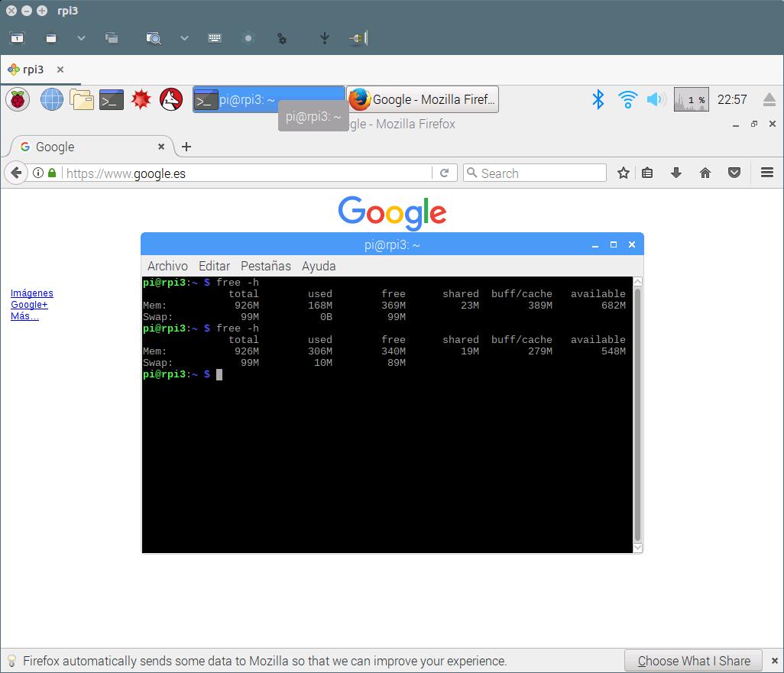The height and width of the screenshot is (673, 784).
Task: Open Firefox downloads arrow
Action: (x=675, y=173)
